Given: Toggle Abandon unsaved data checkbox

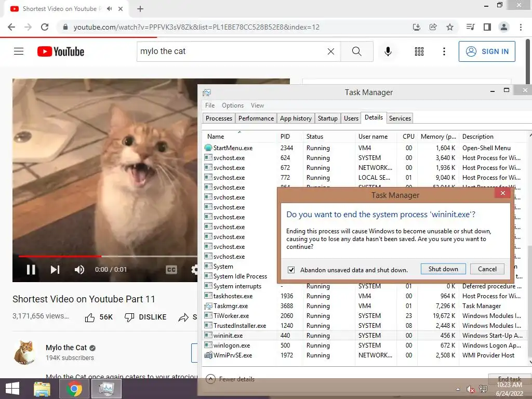Looking at the screenshot, I should pyautogui.click(x=291, y=270).
